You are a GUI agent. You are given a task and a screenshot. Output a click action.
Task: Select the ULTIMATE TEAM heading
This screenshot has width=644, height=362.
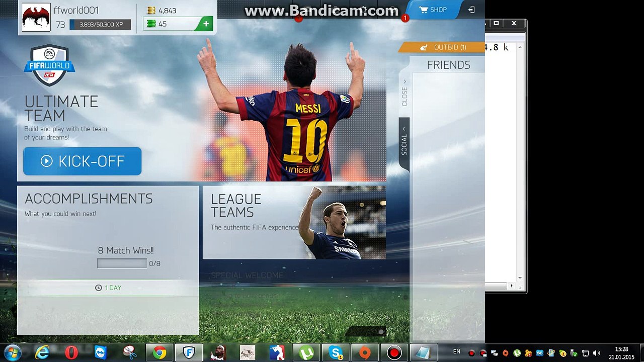[61, 109]
